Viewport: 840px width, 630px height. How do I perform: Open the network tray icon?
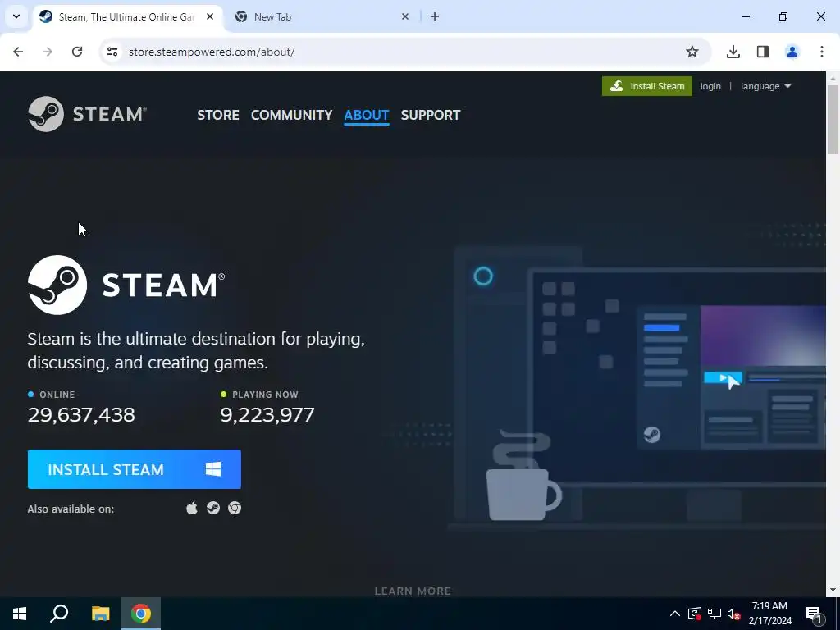coord(714,614)
